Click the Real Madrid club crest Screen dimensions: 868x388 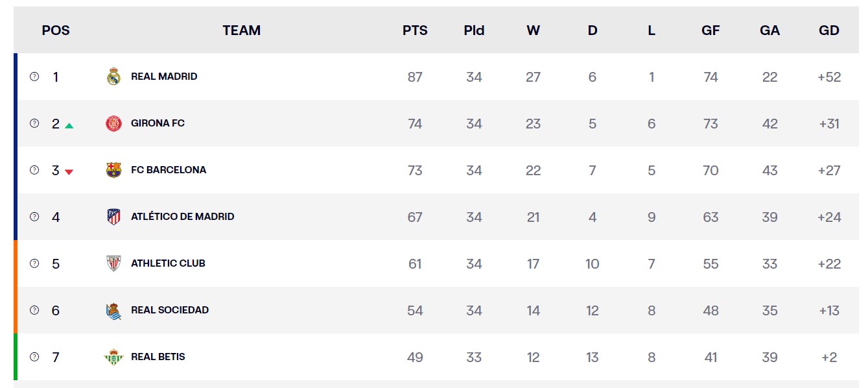(x=113, y=77)
